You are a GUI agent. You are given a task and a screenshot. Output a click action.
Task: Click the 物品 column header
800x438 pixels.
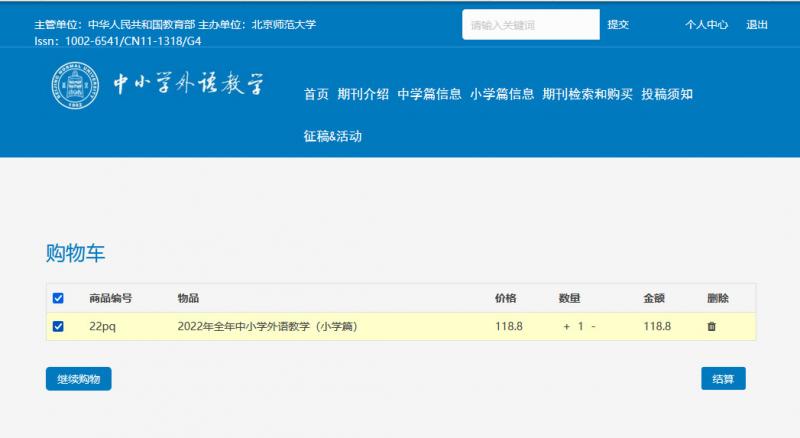click(188, 298)
